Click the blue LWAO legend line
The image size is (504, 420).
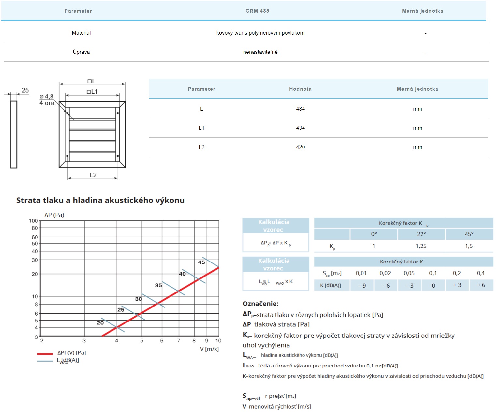[x=45, y=361]
